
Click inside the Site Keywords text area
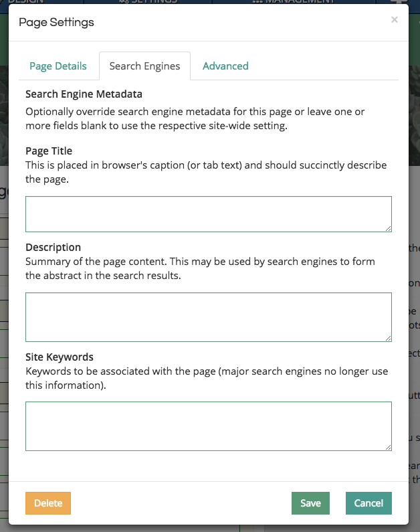pos(208,426)
